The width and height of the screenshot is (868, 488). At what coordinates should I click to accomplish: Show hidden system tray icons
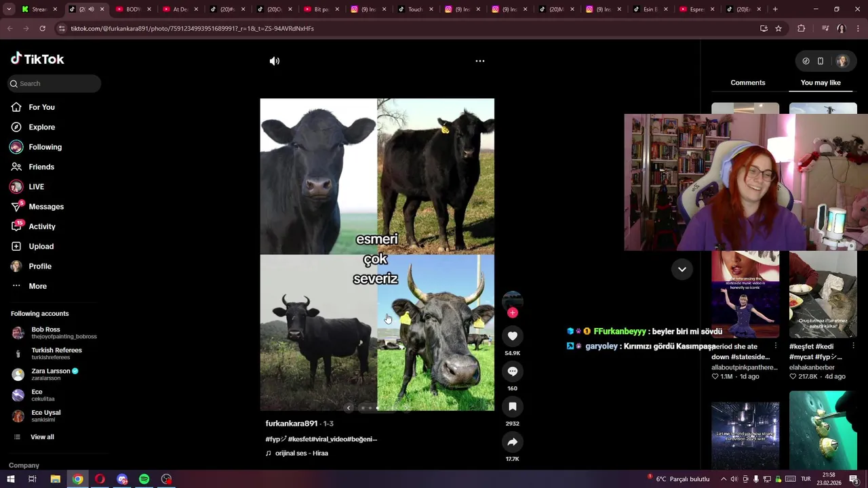pos(723,479)
